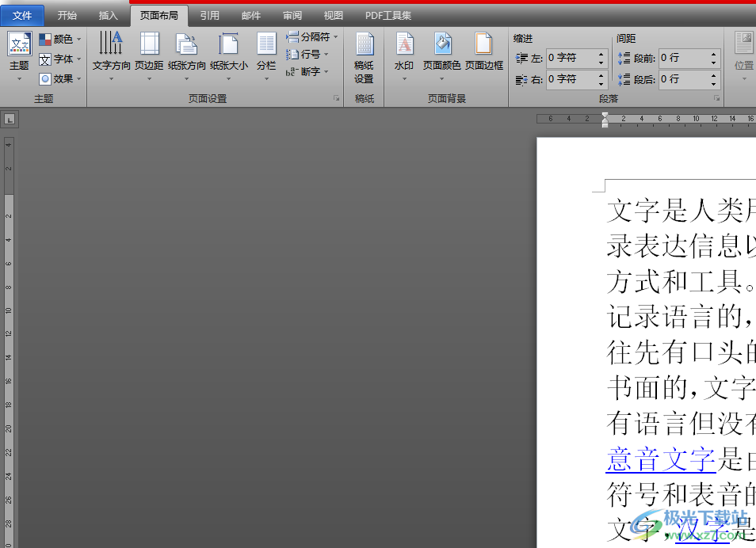Screen dimensions: 756x548
Task: Switch to the 视图 view tab
Action: [x=333, y=16]
